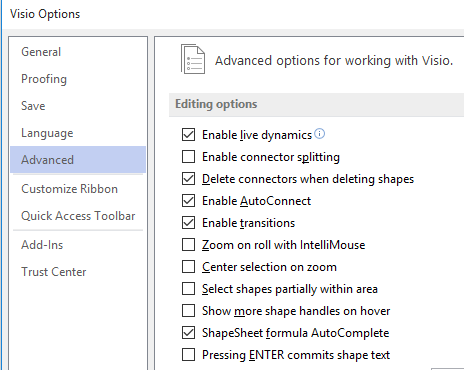Check Show more shape handles on hover
The image size is (464, 370).
[188, 311]
